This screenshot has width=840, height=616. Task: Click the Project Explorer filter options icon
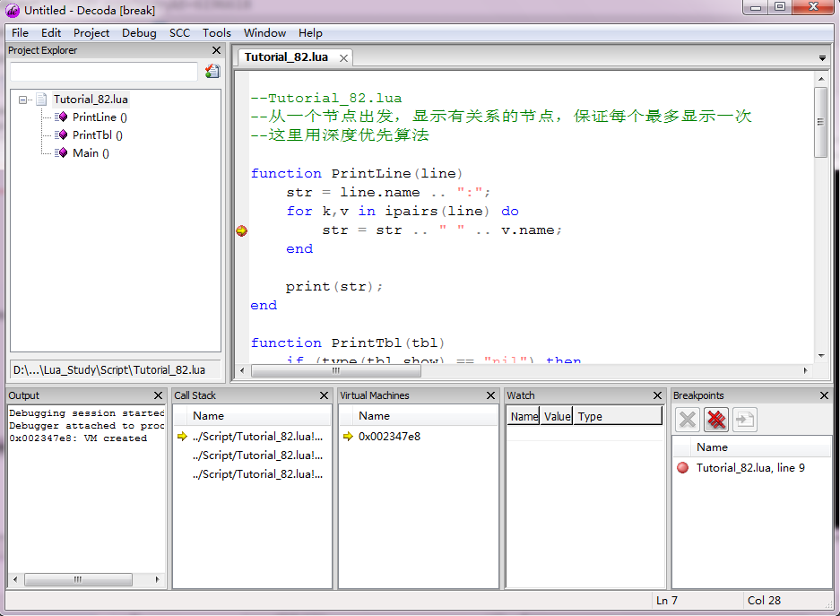pos(212,71)
